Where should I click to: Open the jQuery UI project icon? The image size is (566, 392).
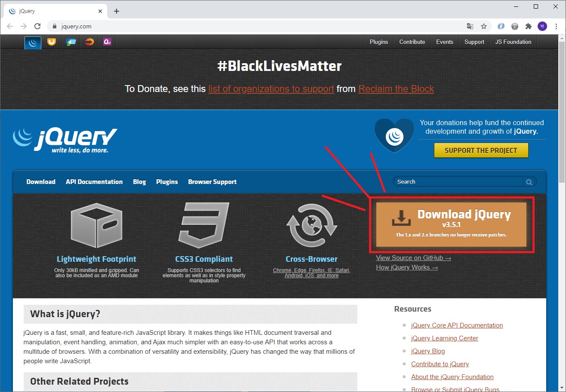click(52, 42)
